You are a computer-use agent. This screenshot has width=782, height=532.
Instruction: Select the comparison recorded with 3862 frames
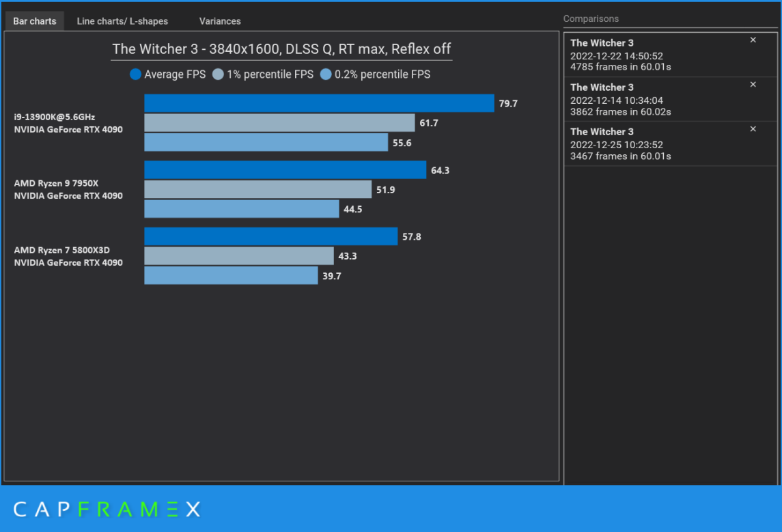670,99
